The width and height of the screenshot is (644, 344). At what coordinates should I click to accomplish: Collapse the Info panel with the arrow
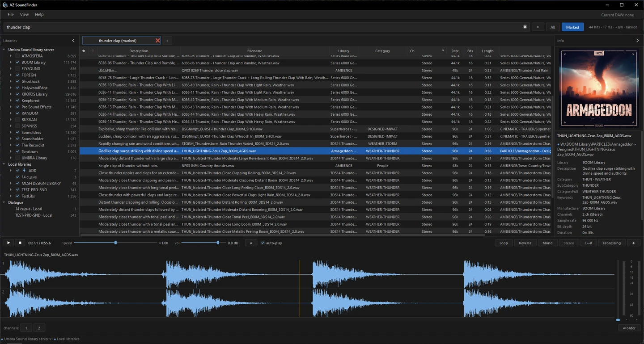pyautogui.click(x=637, y=41)
